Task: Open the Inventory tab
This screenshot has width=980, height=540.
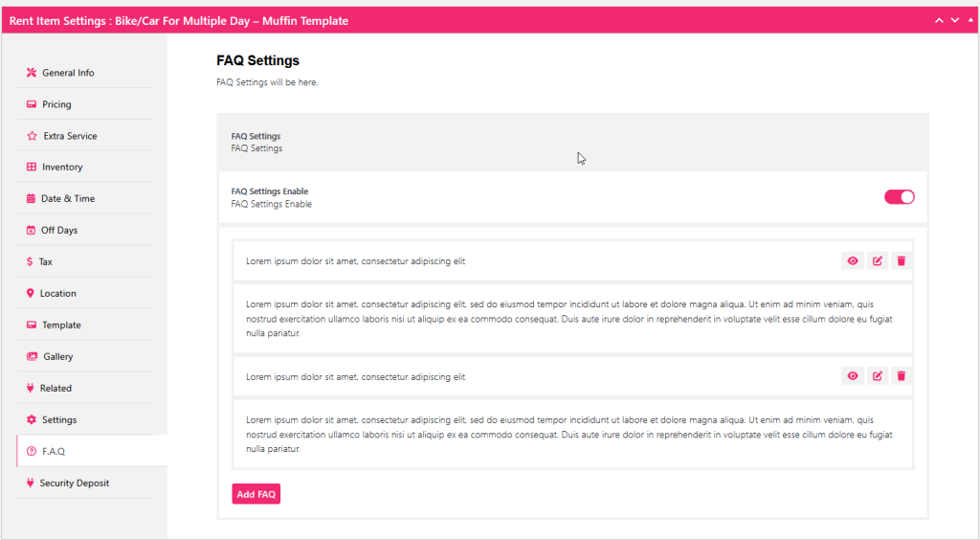Action: (62, 167)
